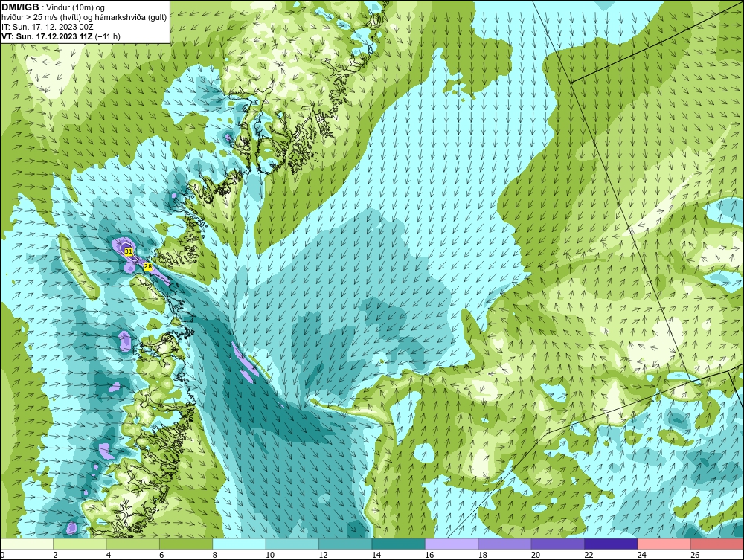Viewport: 744px width, 560px height.
Task: Click the legend scale number 2
Action: 56,555
